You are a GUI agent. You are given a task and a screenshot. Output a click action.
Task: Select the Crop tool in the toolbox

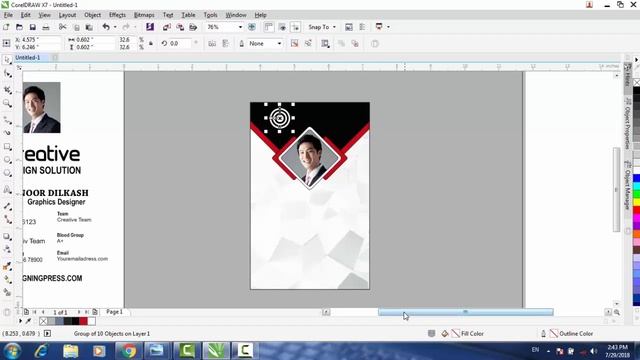(7, 89)
